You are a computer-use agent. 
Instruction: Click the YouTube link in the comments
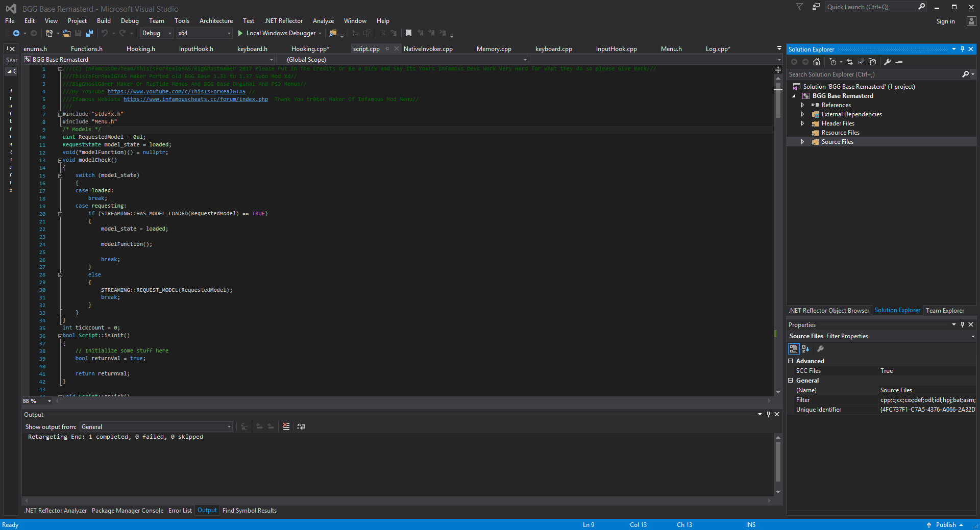[x=176, y=91]
